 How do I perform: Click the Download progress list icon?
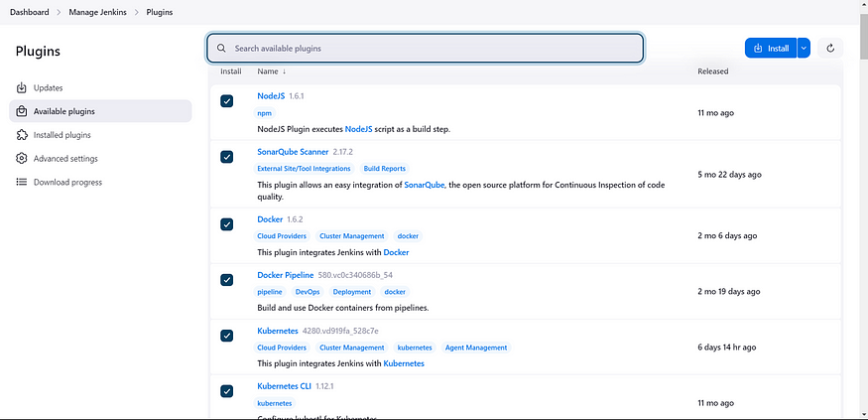(x=21, y=183)
